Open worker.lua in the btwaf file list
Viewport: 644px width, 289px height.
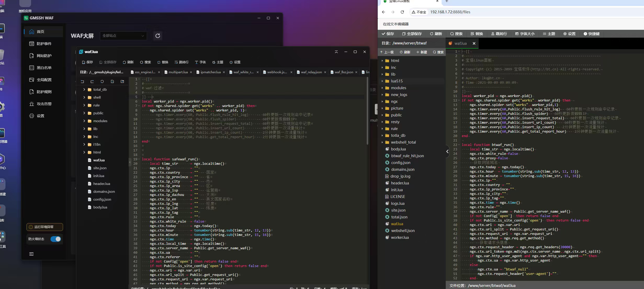(399, 237)
